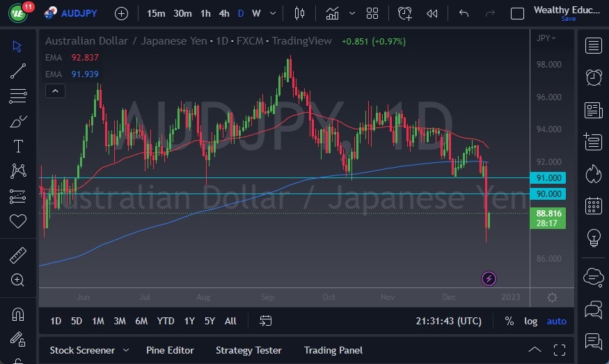Toggle the auto scale option
Viewport: 609px width, 364px height.
pos(557,321)
